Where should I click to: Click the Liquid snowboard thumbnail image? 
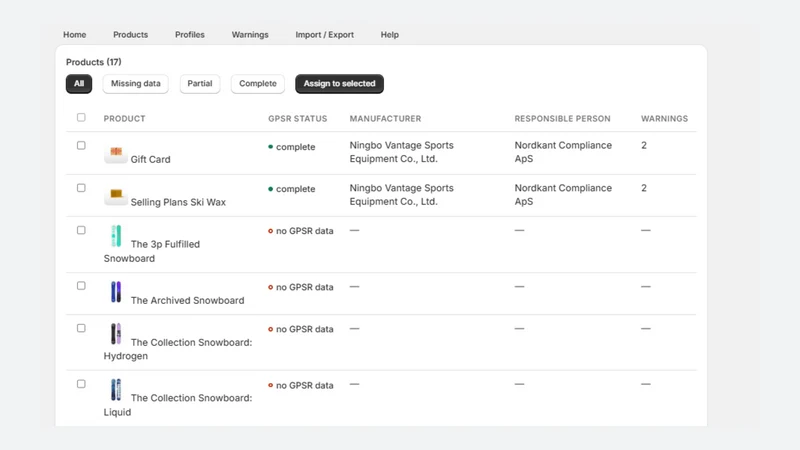click(x=116, y=390)
